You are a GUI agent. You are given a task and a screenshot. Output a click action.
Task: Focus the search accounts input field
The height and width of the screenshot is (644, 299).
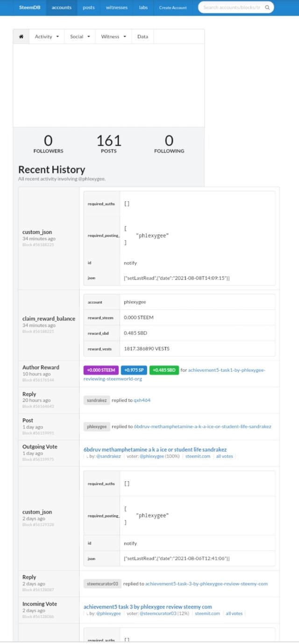pyautogui.click(x=232, y=7)
